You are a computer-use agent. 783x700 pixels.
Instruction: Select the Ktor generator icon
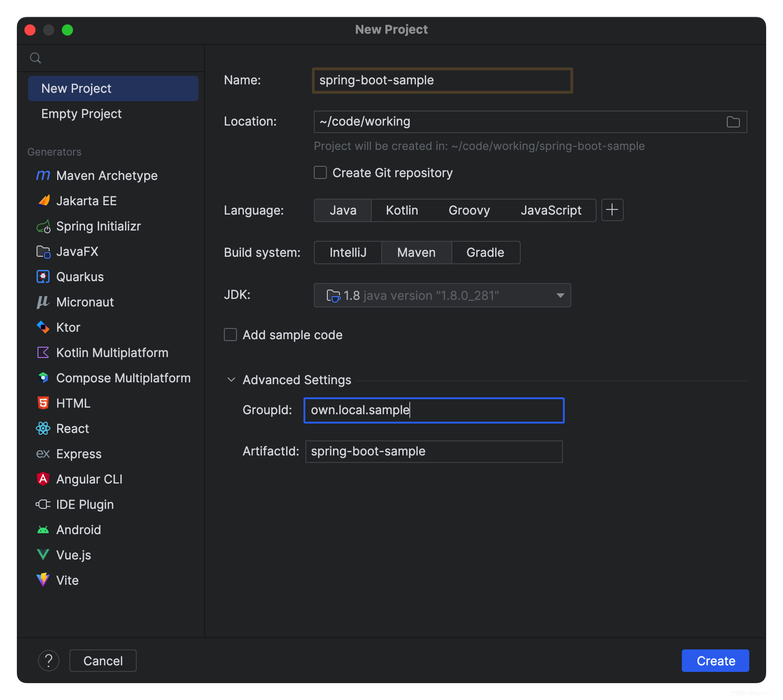click(43, 328)
